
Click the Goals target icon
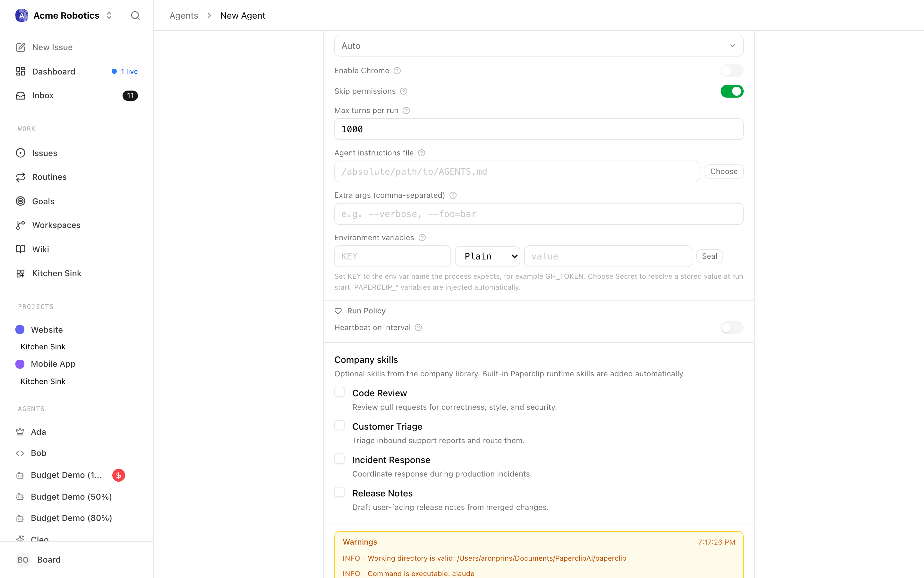(21, 201)
